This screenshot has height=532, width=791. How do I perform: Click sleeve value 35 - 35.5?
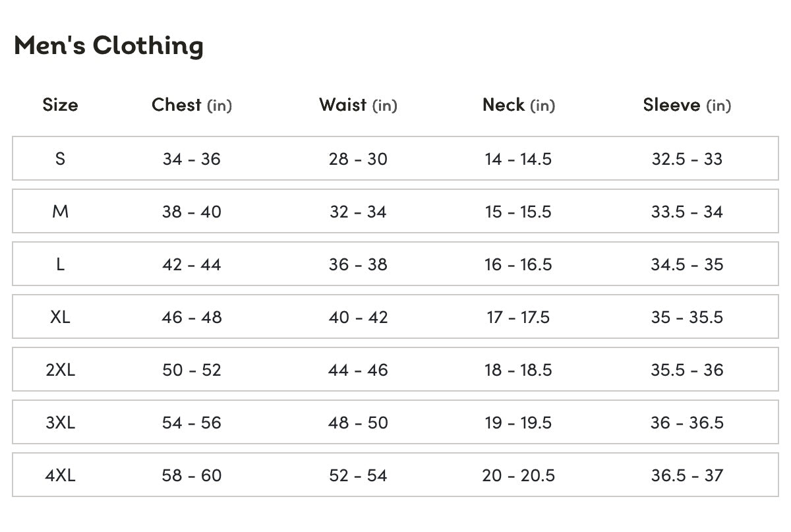pos(687,317)
